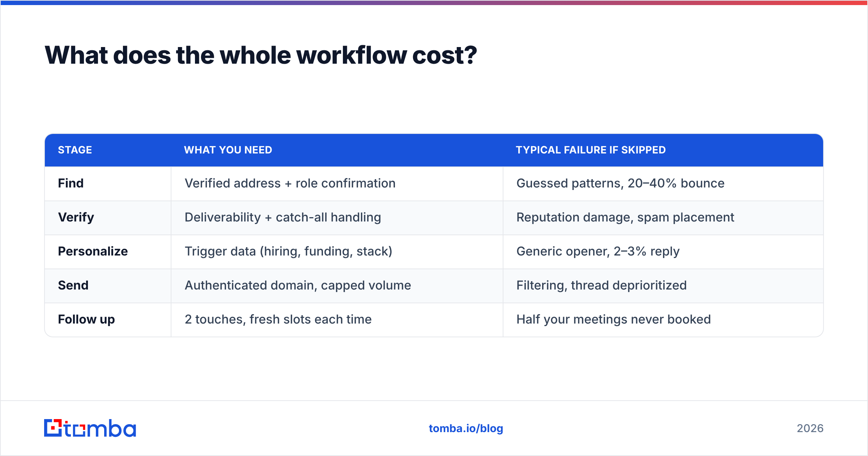This screenshot has height=456, width=868.
Task: Click 'Filtering, thread deprioritized' cell
Action: coord(663,286)
